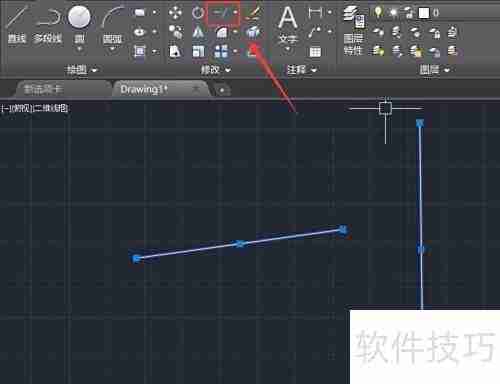Close the Drawing1* tab
Screen dimensions: 500x384
[x=196, y=89]
